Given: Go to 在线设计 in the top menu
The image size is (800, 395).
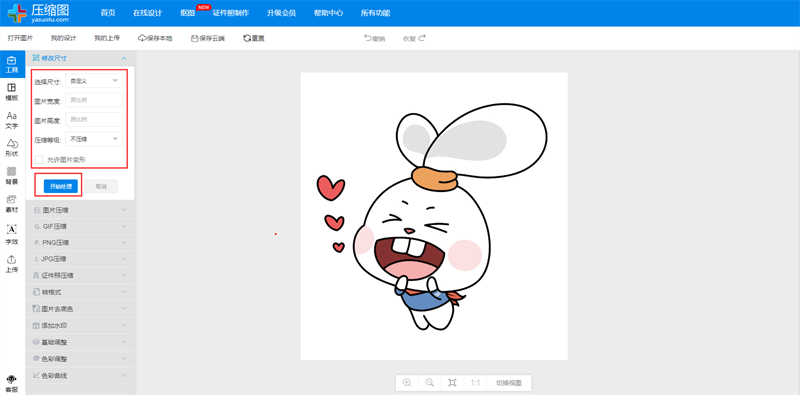Looking at the screenshot, I should (x=147, y=13).
